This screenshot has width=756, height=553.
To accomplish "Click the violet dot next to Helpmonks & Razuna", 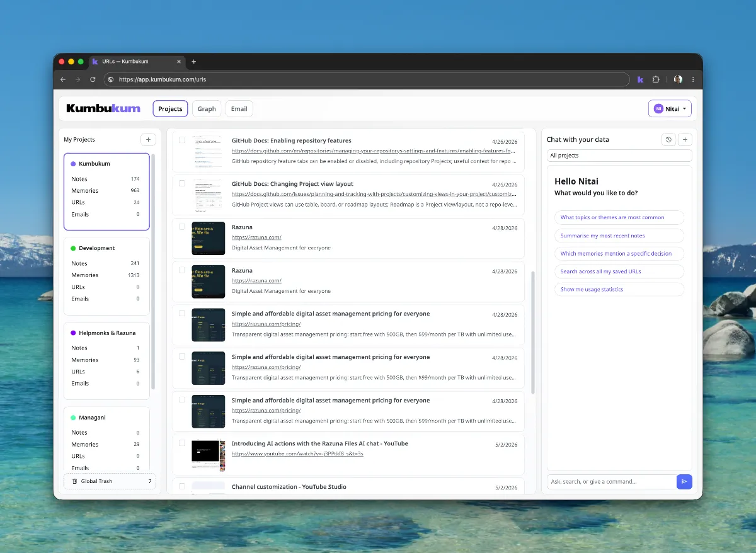I will coord(73,333).
